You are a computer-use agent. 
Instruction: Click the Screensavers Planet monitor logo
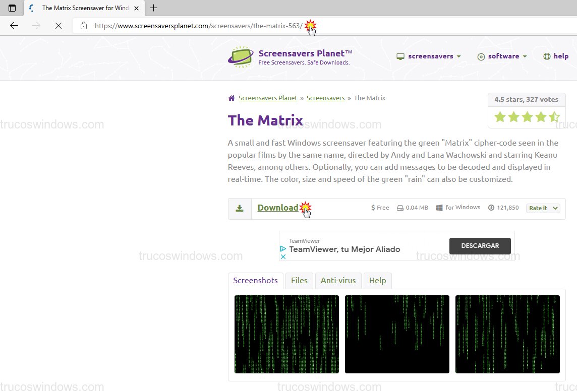(x=241, y=57)
